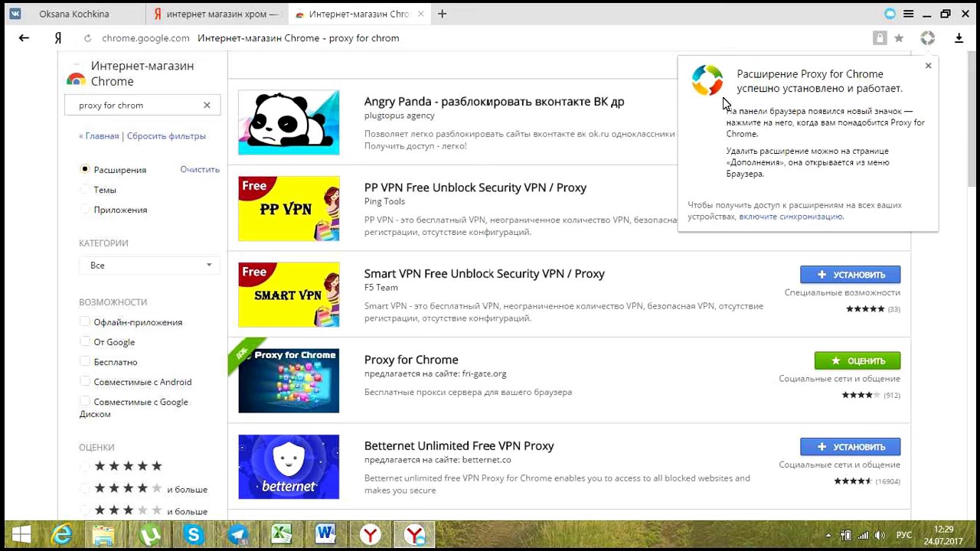Open Telegram from taskbar

[237, 534]
